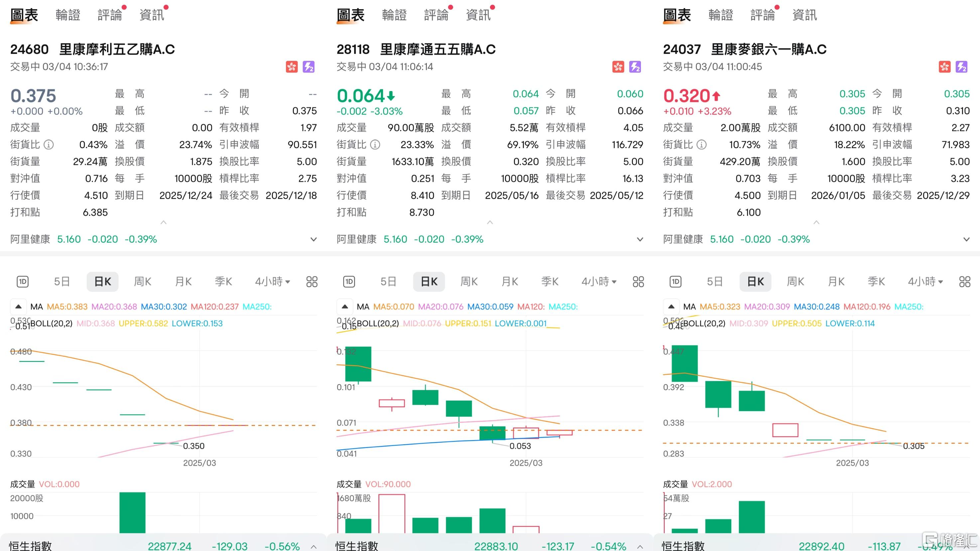This screenshot has width=980, height=551.
Task: Click 0.305 price marker in 24037 chart
Action: coord(914,446)
